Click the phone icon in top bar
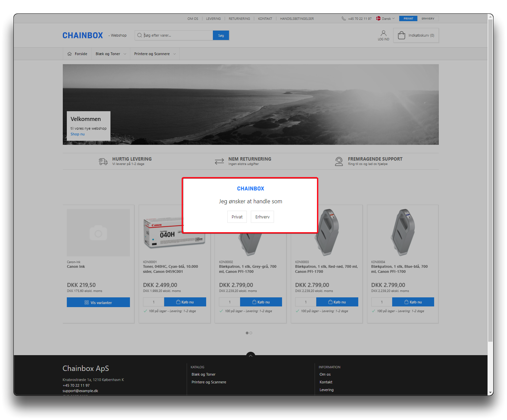 [x=343, y=19]
